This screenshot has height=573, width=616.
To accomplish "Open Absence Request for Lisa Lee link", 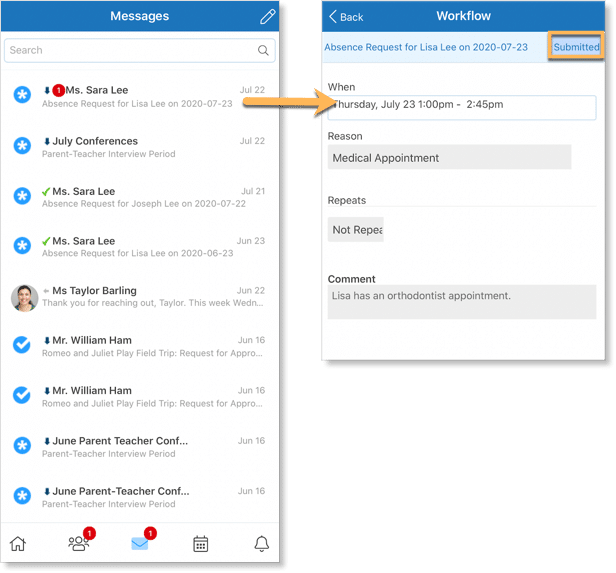I will click(425, 47).
